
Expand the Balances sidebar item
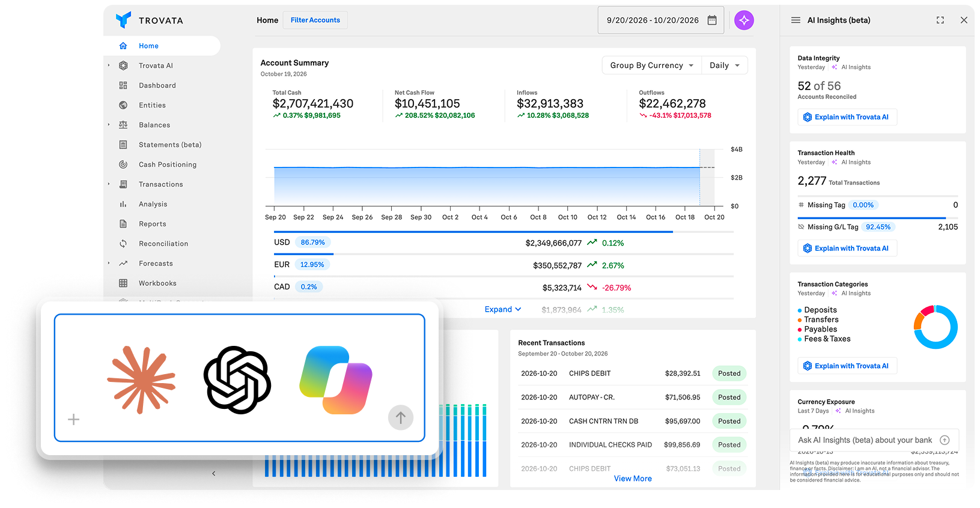coord(109,125)
